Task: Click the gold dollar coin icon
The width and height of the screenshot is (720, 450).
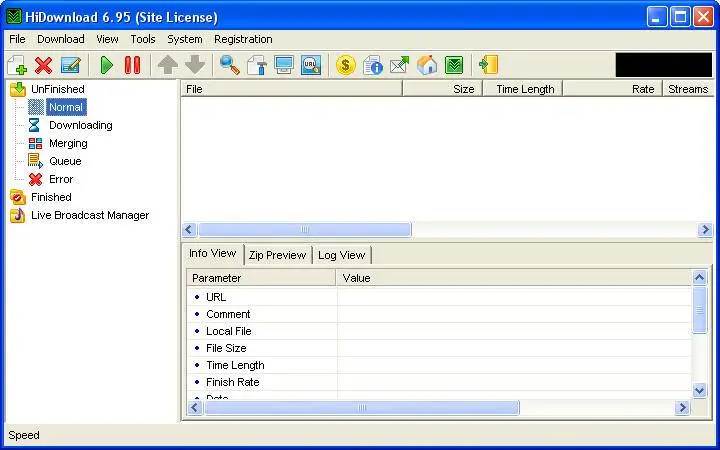Action: (x=345, y=65)
